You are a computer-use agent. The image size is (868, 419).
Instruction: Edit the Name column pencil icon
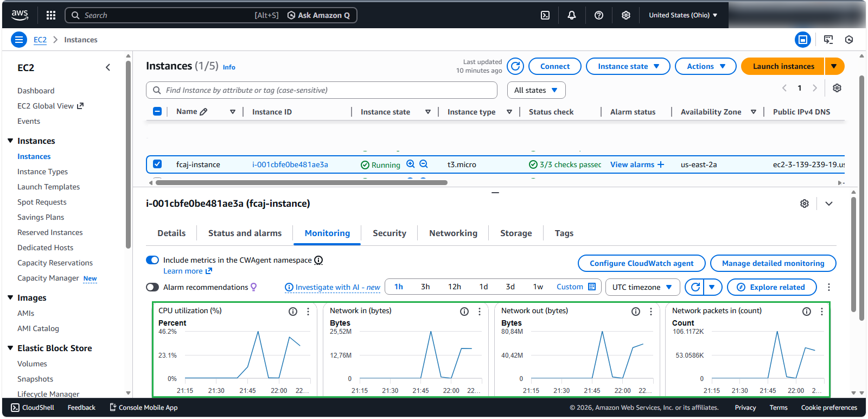pos(204,112)
